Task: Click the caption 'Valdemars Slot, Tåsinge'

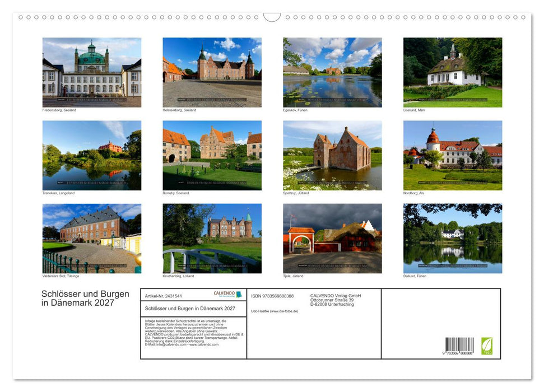Action: coord(61,276)
